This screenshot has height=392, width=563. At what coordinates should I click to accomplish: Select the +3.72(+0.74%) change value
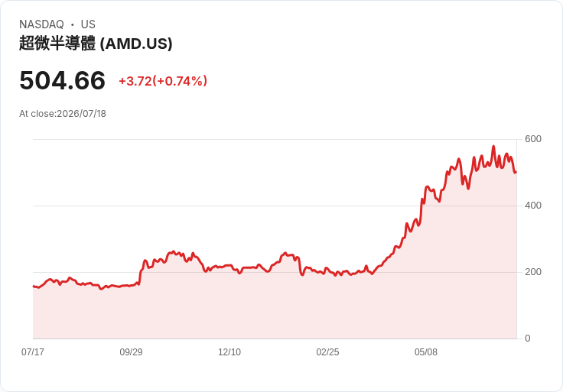(163, 81)
